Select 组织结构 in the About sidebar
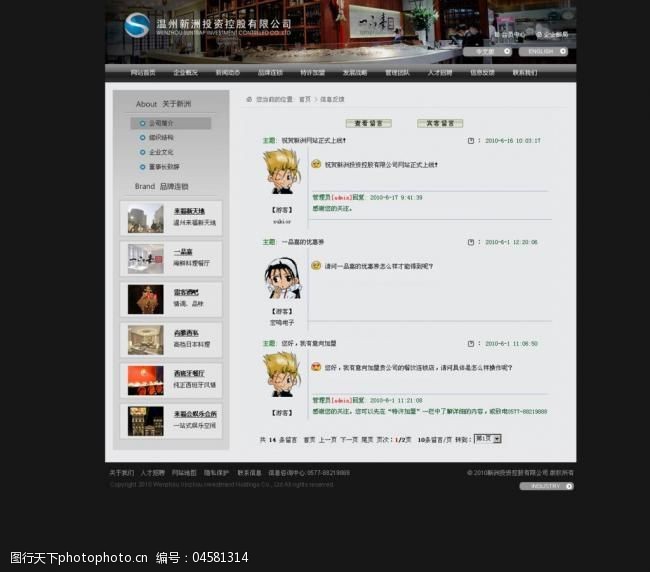650x572 pixels. click(161, 138)
